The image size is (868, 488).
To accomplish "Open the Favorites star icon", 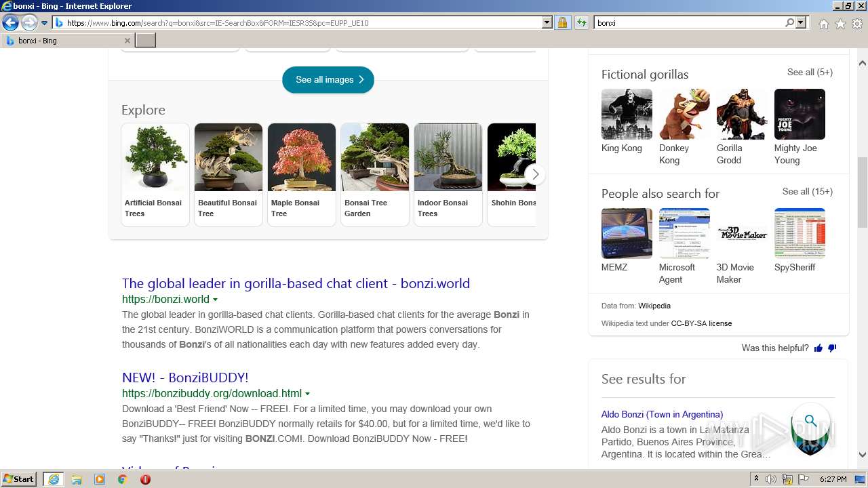I will click(x=840, y=24).
